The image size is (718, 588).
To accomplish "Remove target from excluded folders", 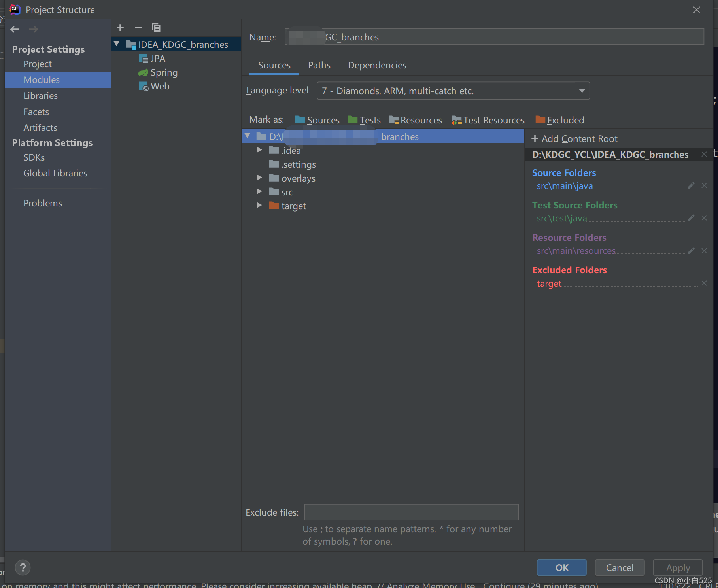I will [704, 283].
